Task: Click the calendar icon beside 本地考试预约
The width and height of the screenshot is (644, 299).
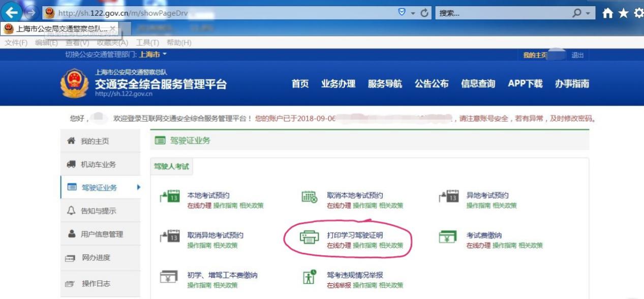Action: 170,196
